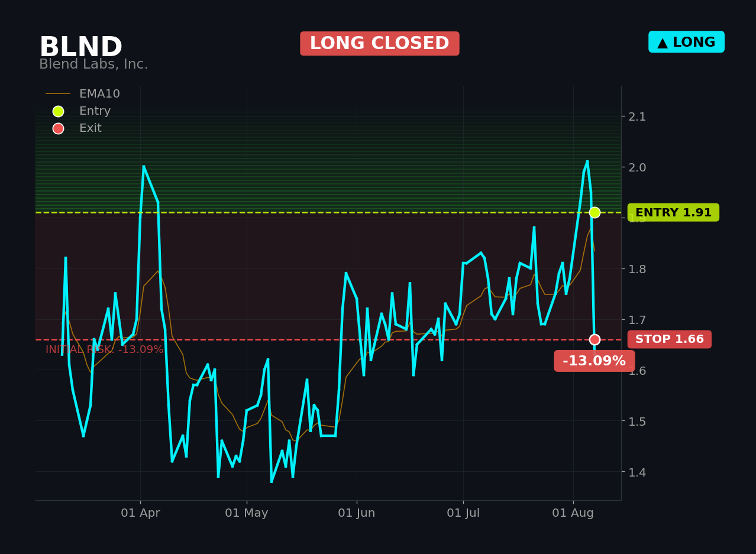Click the Blend Labs, Inc. subtitle
This screenshot has width=756, height=554.
[93, 64]
